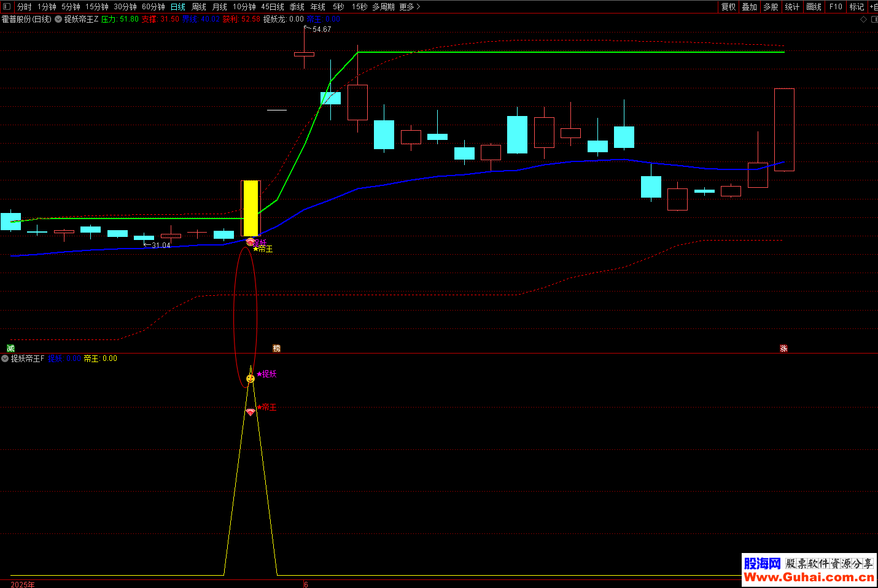The image size is (878, 588).
Task: Click the smiley 捉妖 signal icon in sub-chart
Action: pyautogui.click(x=251, y=379)
